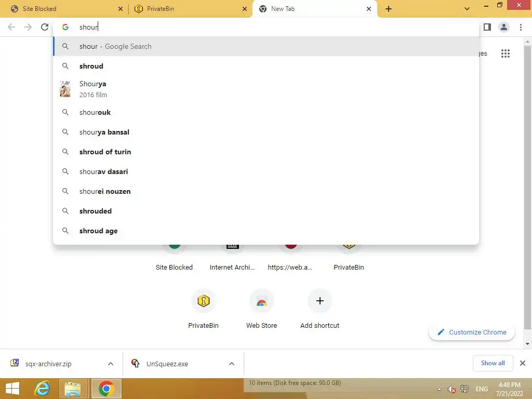Select the 'shourei nouzen' suggestion

click(266, 191)
